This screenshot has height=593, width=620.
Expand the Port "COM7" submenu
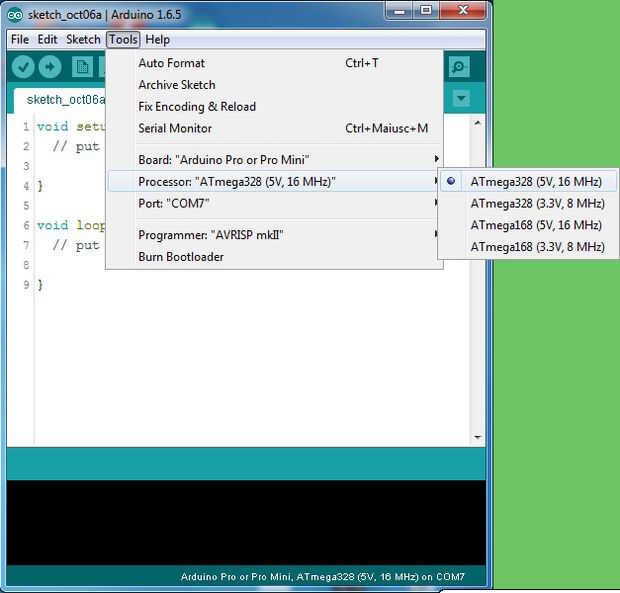coord(274,203)
